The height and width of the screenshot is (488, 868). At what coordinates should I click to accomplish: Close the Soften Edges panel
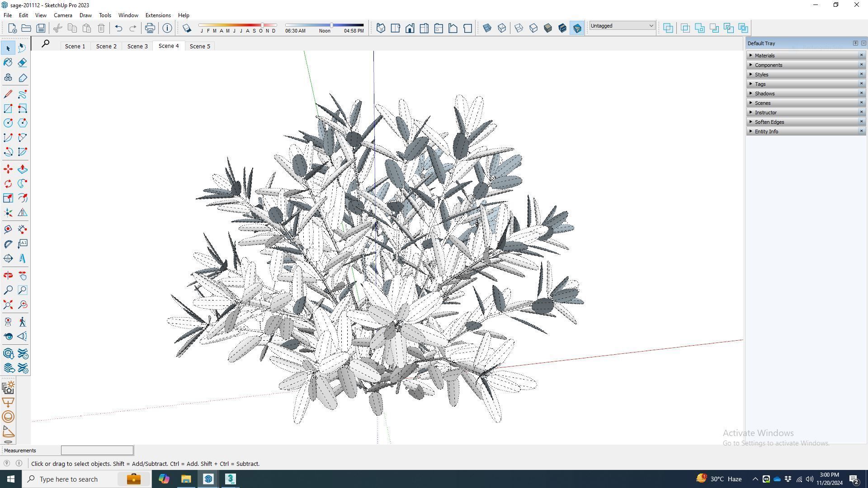click(861, 122)
